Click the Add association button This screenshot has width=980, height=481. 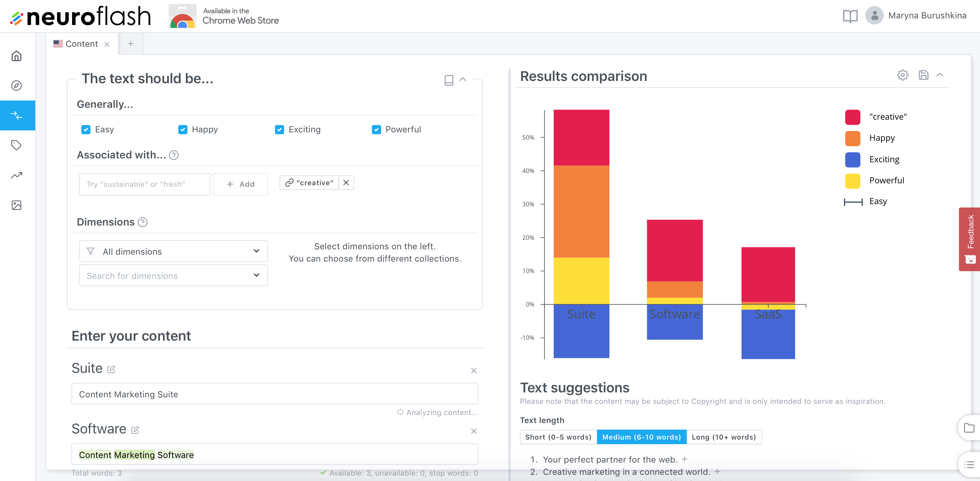pos(240,184)
